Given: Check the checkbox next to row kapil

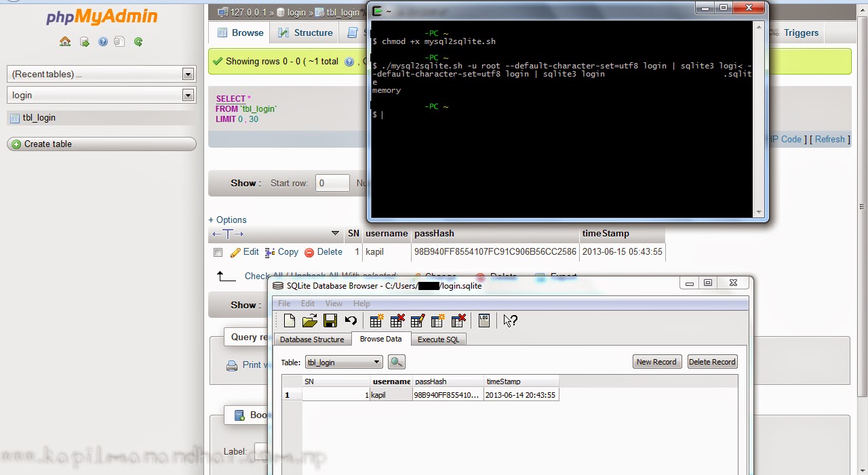Looking at the screenshot, I should point(218,252).
